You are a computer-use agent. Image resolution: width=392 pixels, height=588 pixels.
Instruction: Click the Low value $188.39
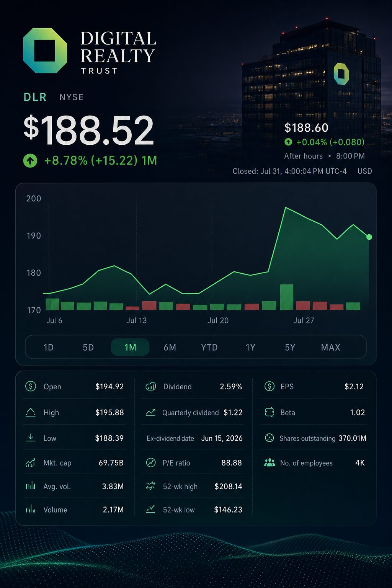pyautogui.click(x=109, y=438)
